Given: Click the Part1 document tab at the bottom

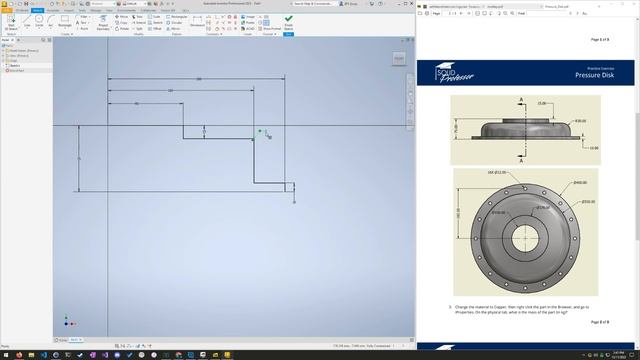Looking at the screenshot, I should tap(76, 340).
